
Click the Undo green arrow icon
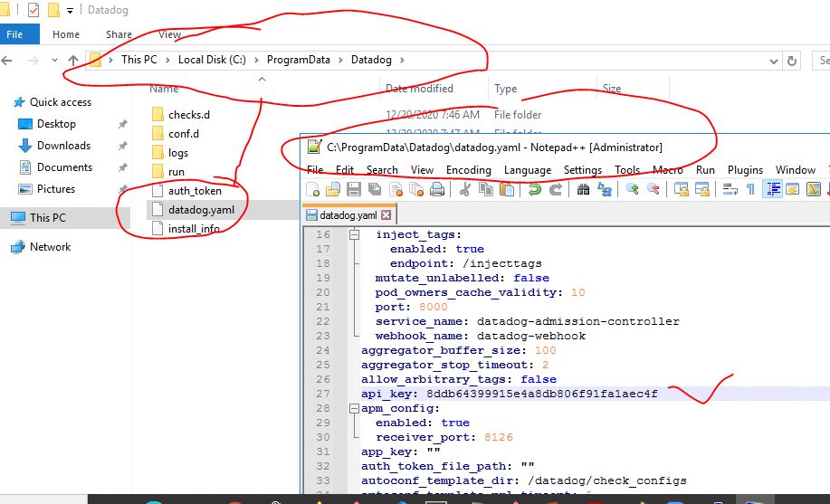tap(535, 189)
